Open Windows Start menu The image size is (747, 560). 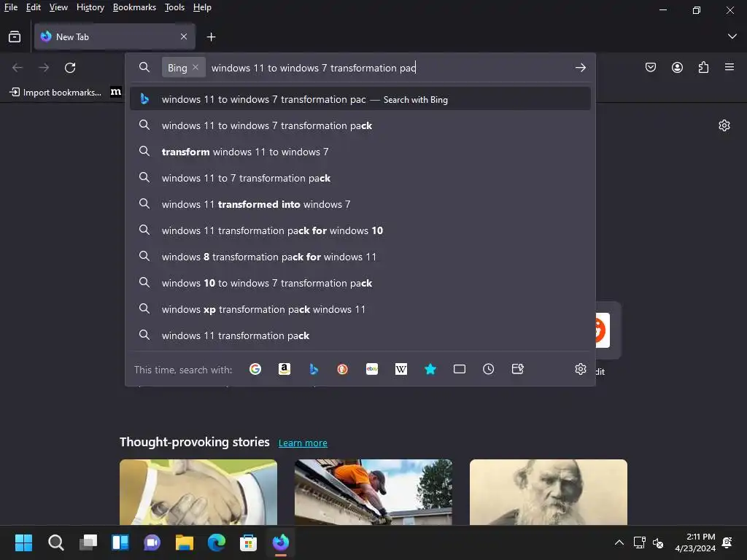click(23, 542)
